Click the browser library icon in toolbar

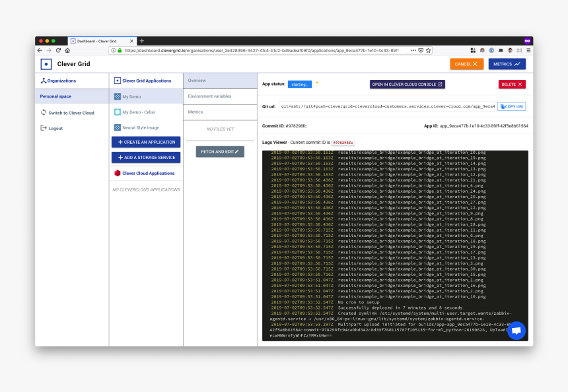(x=520, y=50)
